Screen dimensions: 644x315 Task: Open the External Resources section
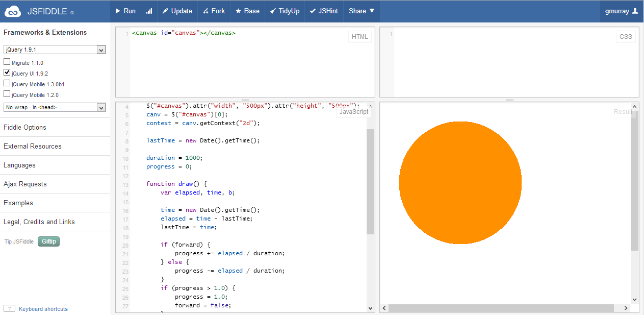tap(33, 147)
